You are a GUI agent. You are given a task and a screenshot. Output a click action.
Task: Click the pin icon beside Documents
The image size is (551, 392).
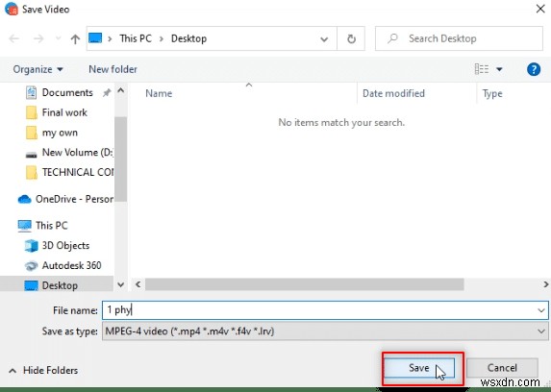point(107,93)
